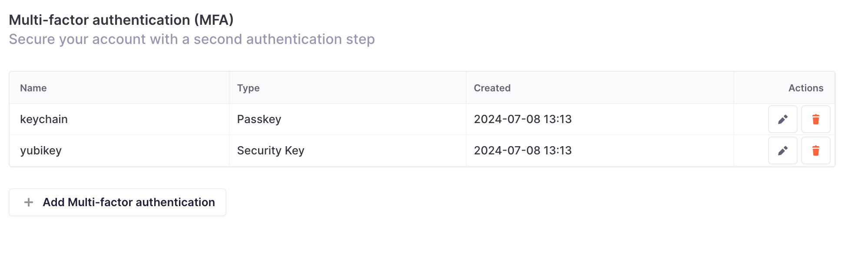Screen dimensions: 868x254
Task: Click the Actions column header
Action: 805,88
